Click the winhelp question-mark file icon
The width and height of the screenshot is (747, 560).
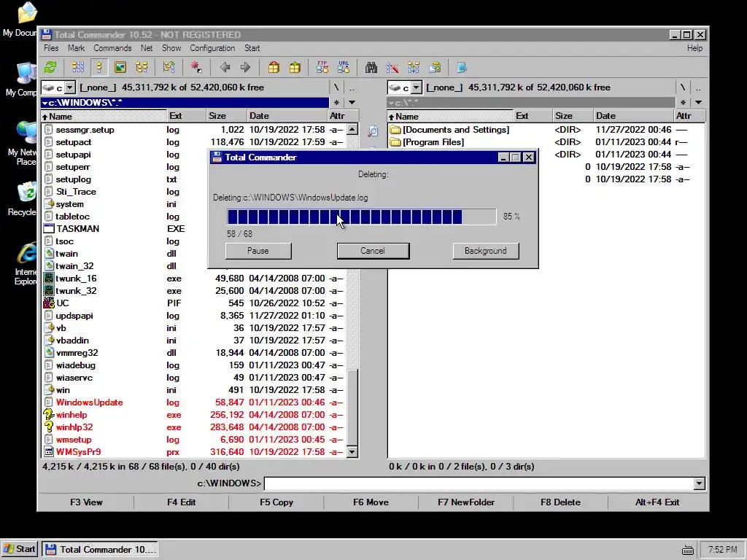coord(49,415)
